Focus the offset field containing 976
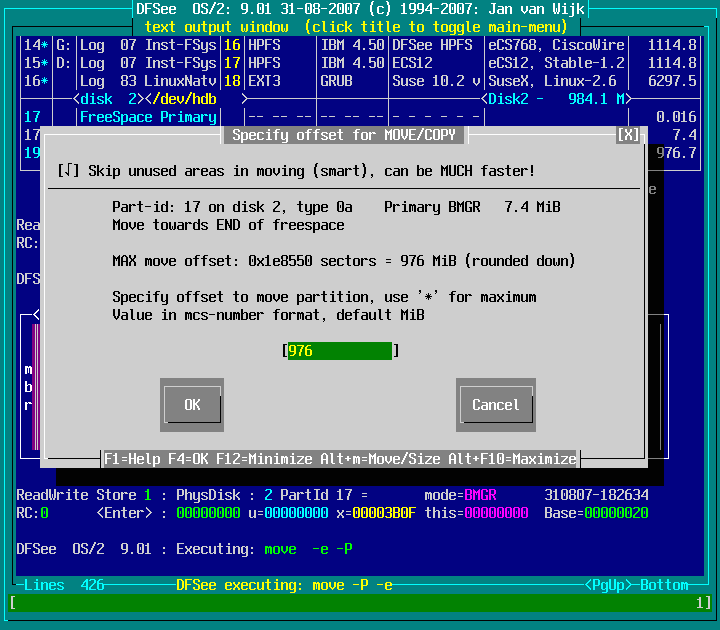The height and width of the screenshot is (630, 720). click(340, 351)
